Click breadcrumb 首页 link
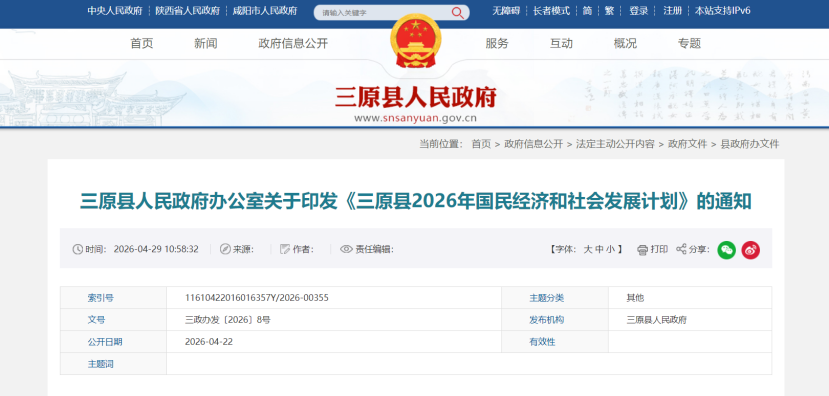 [x=481, y=144]
